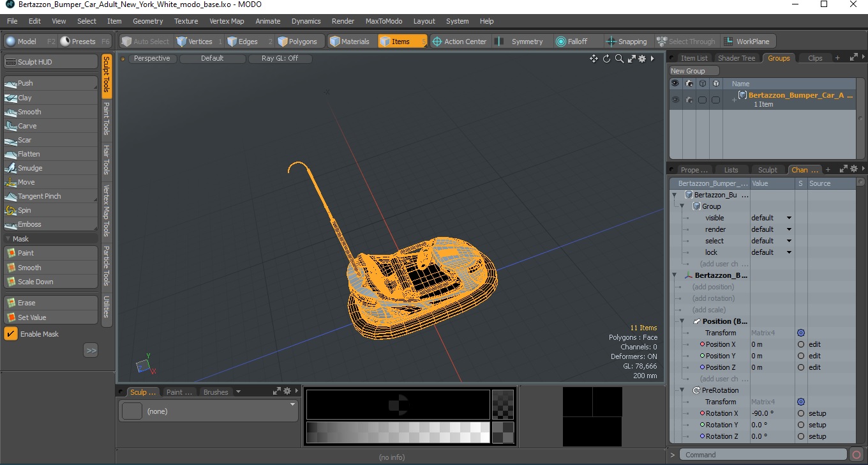Screen dimensions: 868x465
Task: Open viewport settings gear icon
Action: coord(643,59)
